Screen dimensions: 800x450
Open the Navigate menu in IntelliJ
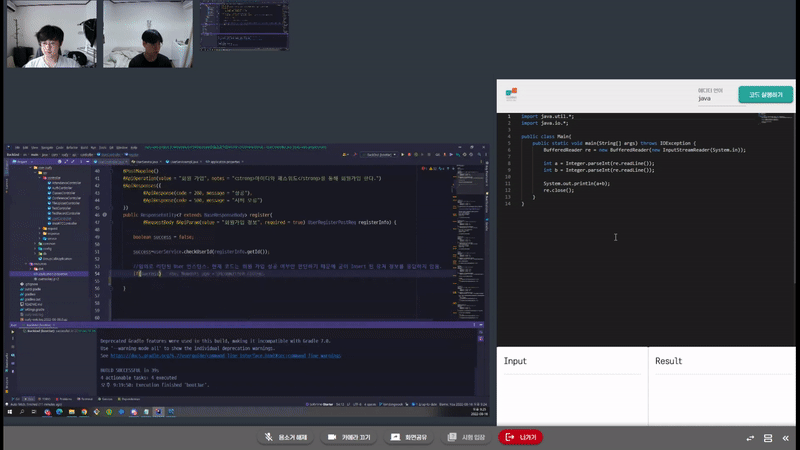(47, 147)
